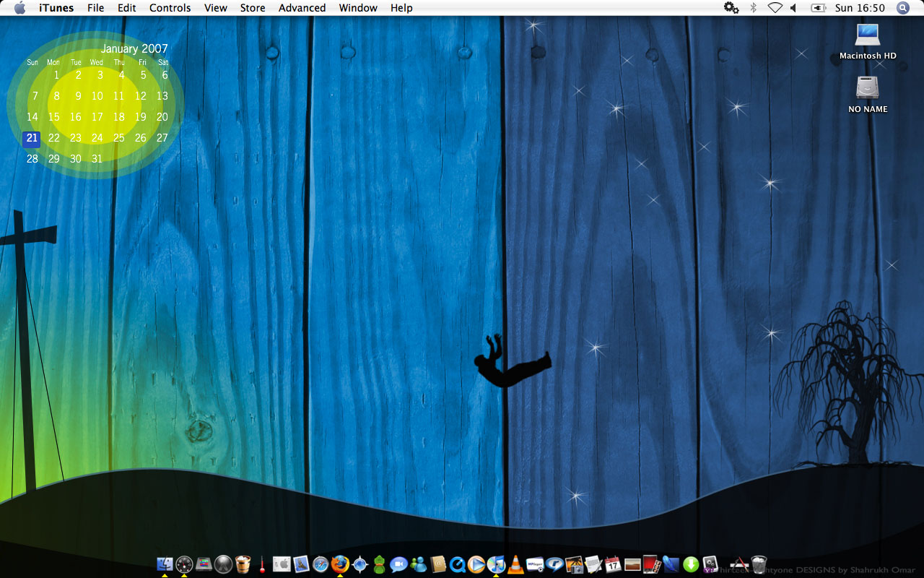Image resolution: width=924 pixels, height=578 pixels.
Task: Open Address Book in the Dock
Action: pyautogui.click(x=437, y=564)
